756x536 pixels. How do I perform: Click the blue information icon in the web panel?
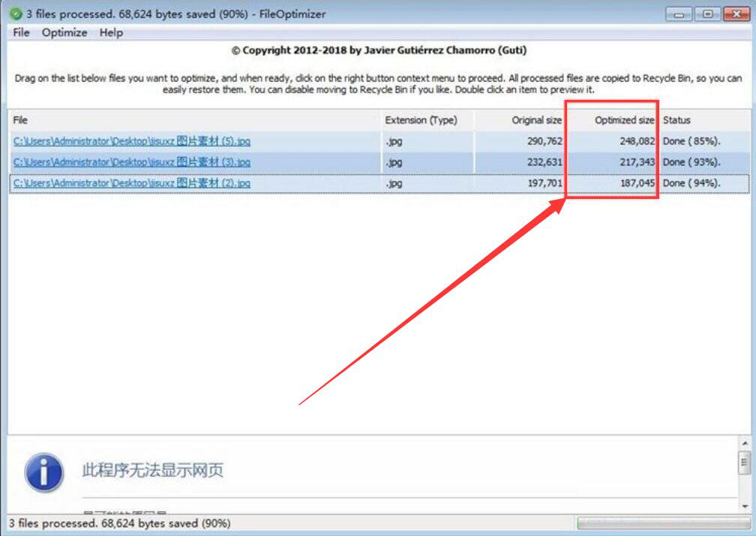43,472
